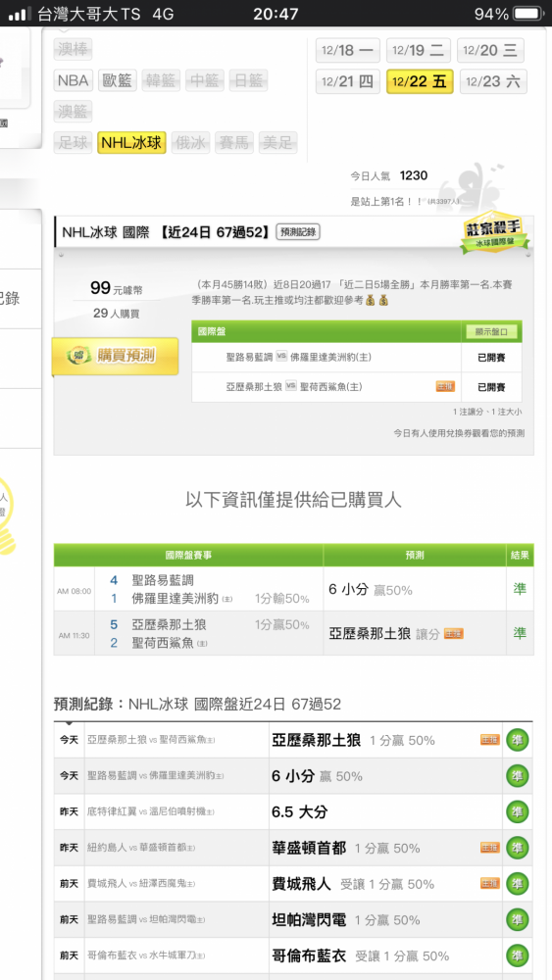Select the 澳籃 sport filter
Screen dimensions: 552x980
[x=74, y=112]
